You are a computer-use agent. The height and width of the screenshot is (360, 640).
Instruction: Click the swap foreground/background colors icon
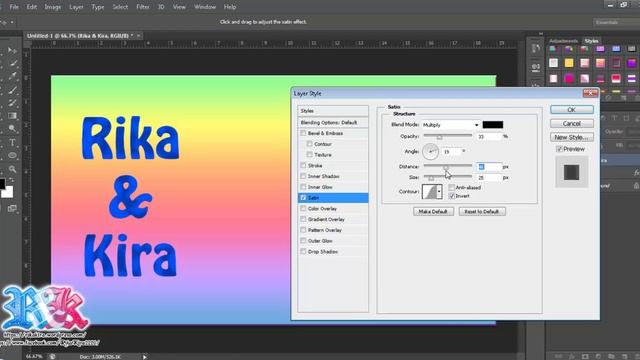coord(11,180)
